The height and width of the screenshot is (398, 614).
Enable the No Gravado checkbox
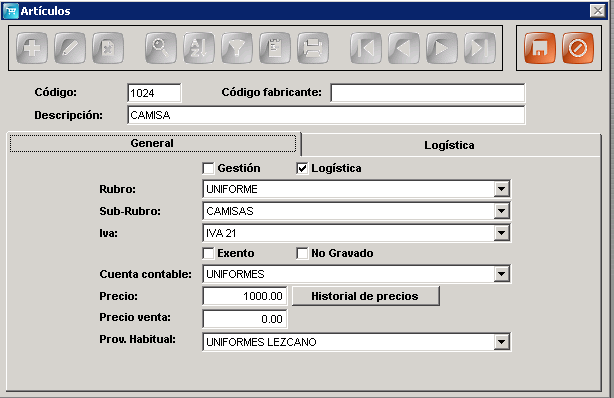302,253
